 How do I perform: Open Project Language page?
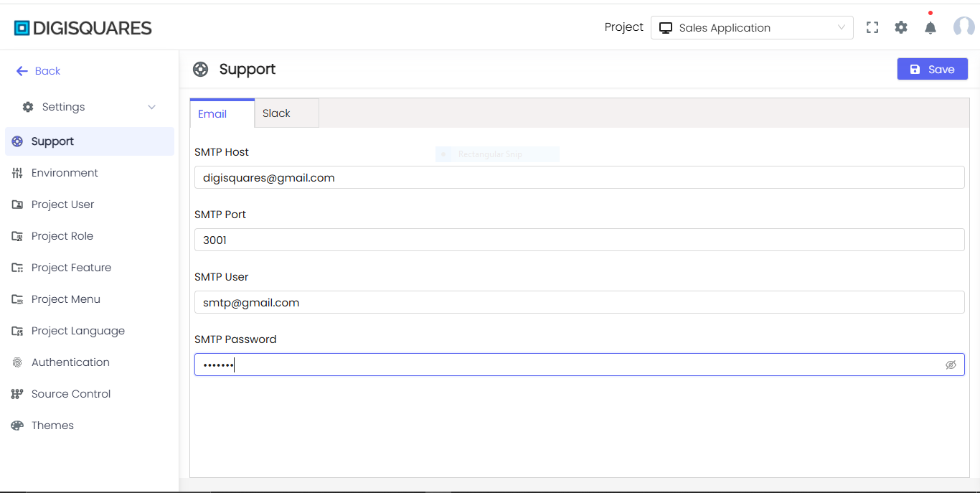(x=77, y=331)
